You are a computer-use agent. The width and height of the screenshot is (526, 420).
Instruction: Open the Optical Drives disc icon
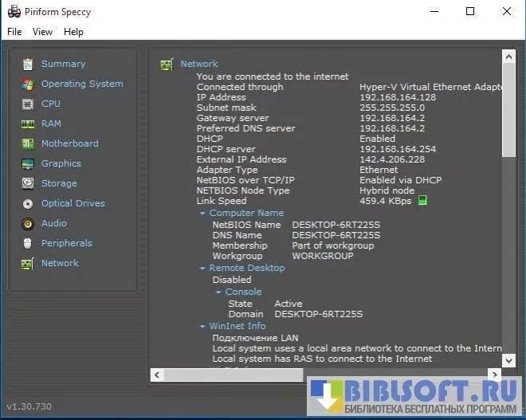click(28, 203)
